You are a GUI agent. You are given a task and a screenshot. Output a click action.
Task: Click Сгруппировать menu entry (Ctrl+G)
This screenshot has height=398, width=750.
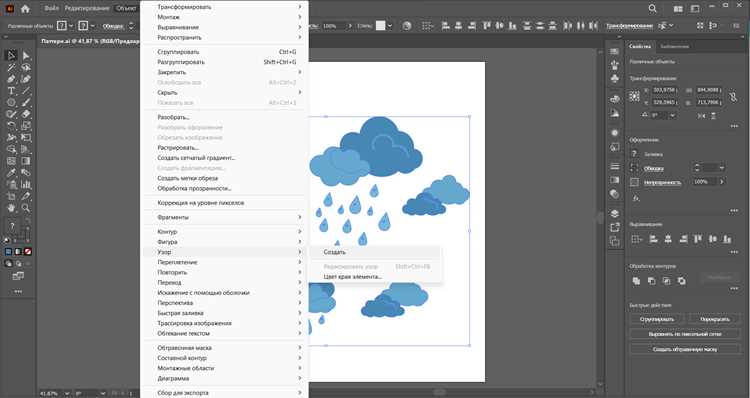pos(225,52)
